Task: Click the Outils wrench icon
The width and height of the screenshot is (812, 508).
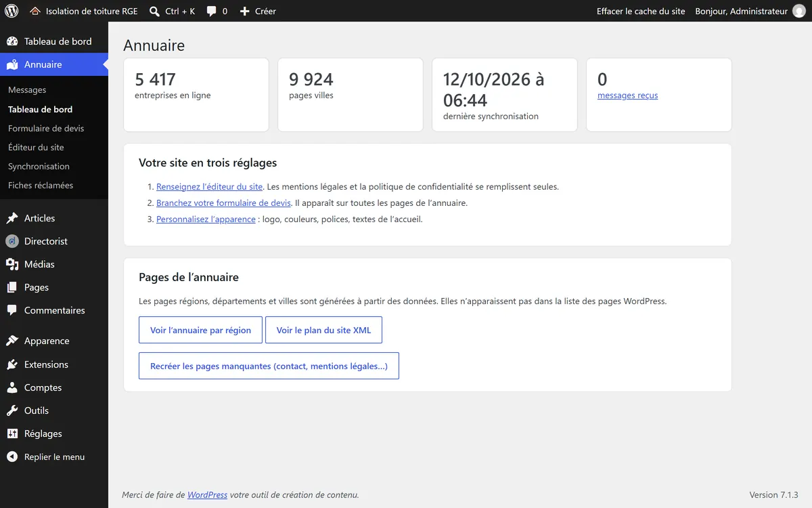Action: (12, 410)
